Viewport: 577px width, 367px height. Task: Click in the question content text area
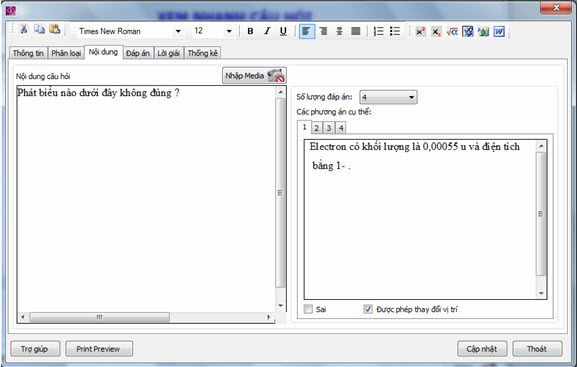(x=146, y=199)
